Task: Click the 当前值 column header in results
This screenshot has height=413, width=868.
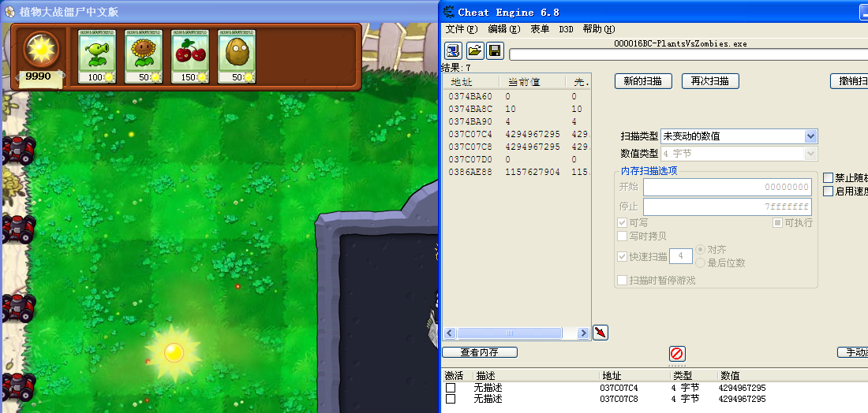Action: (x=533, y=83)
